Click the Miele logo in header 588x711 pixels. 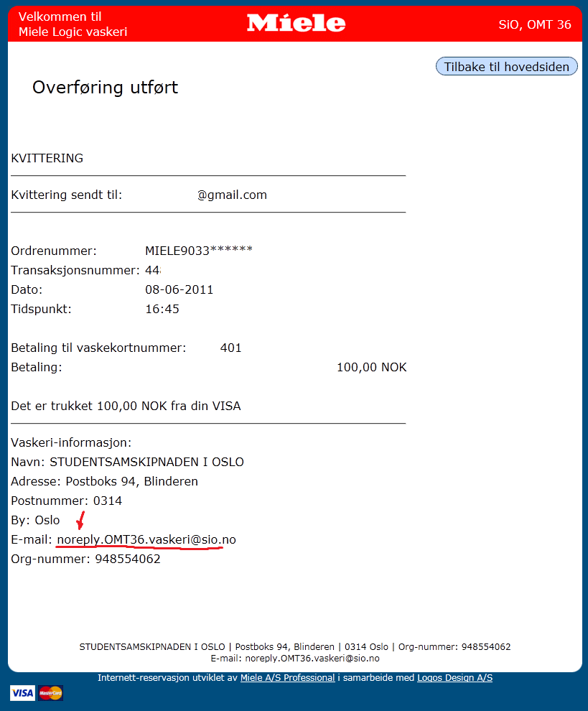(296, 23)
